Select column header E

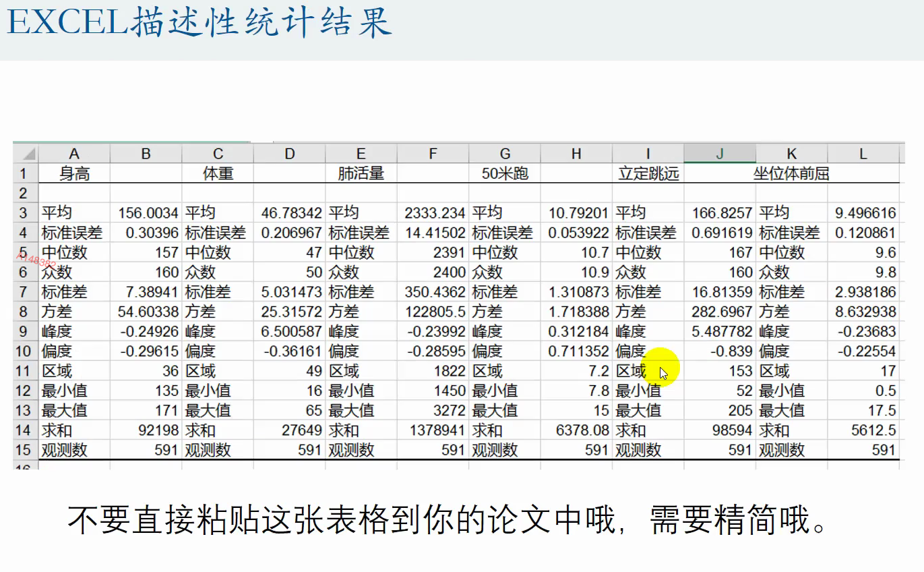pyautogui.click(x=361, y=154)
